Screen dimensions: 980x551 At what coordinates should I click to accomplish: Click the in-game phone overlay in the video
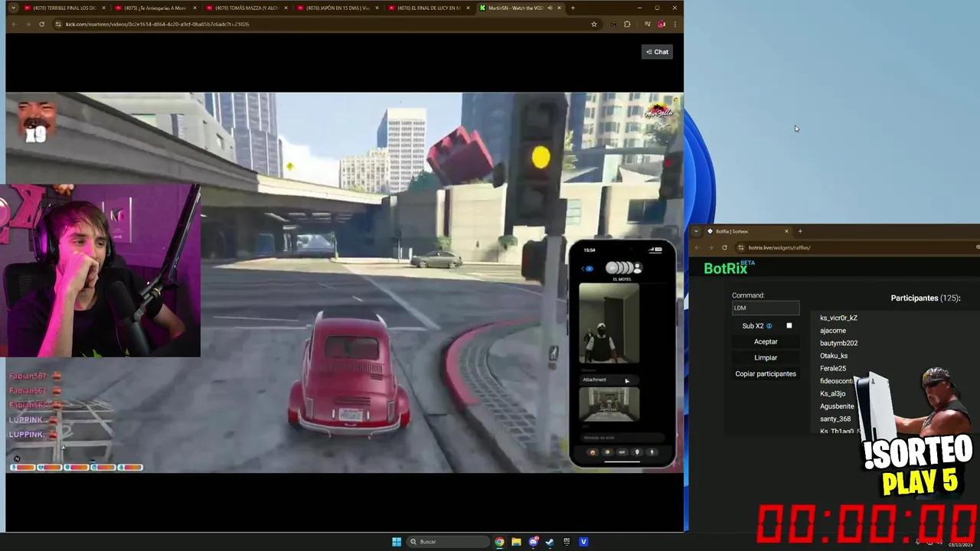point(622,354)
